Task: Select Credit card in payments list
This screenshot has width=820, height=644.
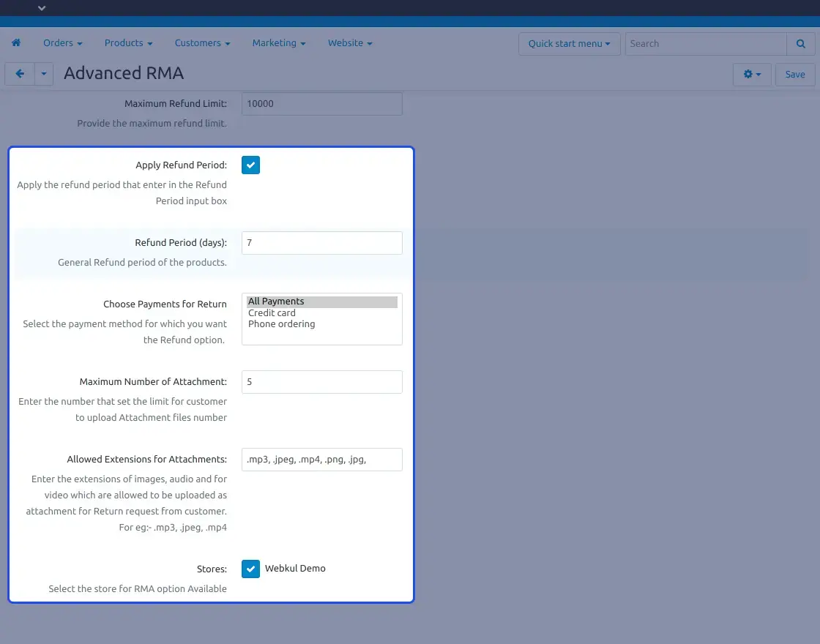Action: (x=272, y=313)
